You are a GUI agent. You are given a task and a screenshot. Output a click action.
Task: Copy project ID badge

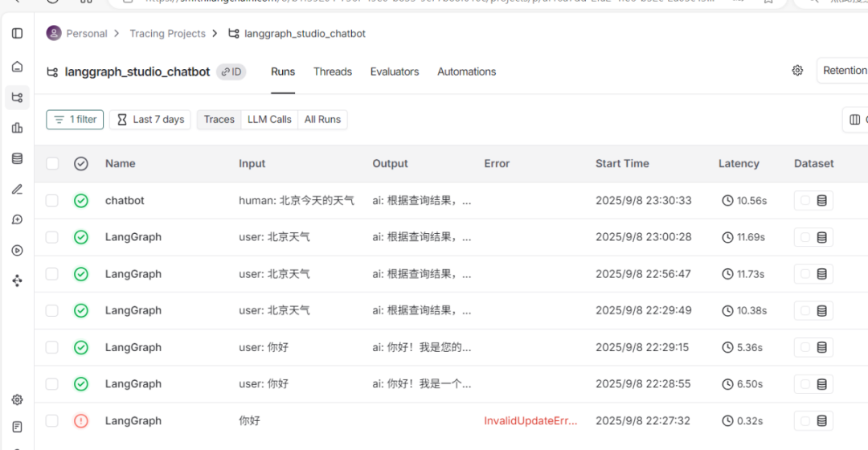pos(231,72)
